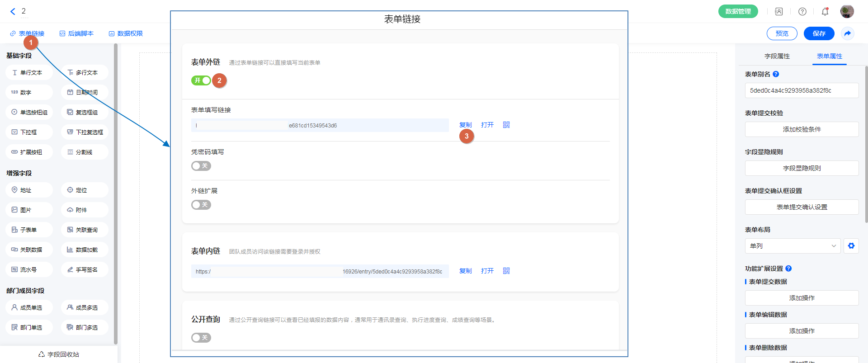Click the blue share arrow icon

coord(848,33)
